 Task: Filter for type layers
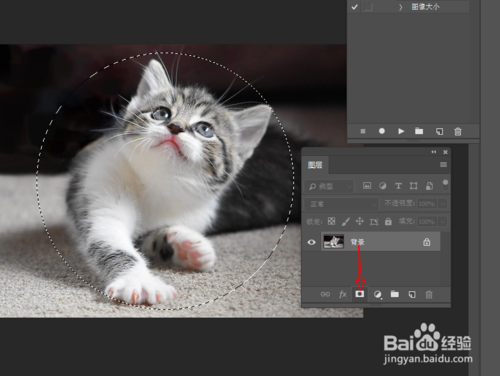point(398,186)
